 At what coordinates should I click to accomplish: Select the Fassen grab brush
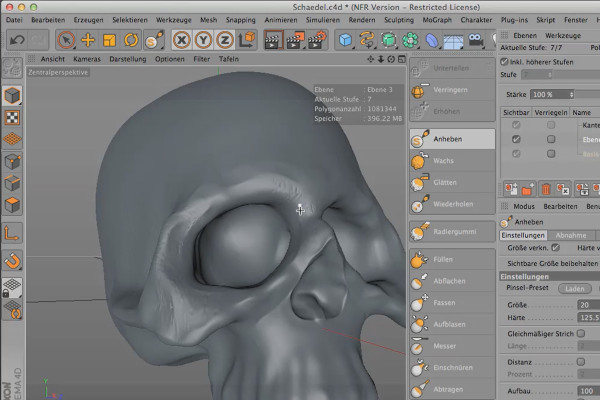coord(452,303)
